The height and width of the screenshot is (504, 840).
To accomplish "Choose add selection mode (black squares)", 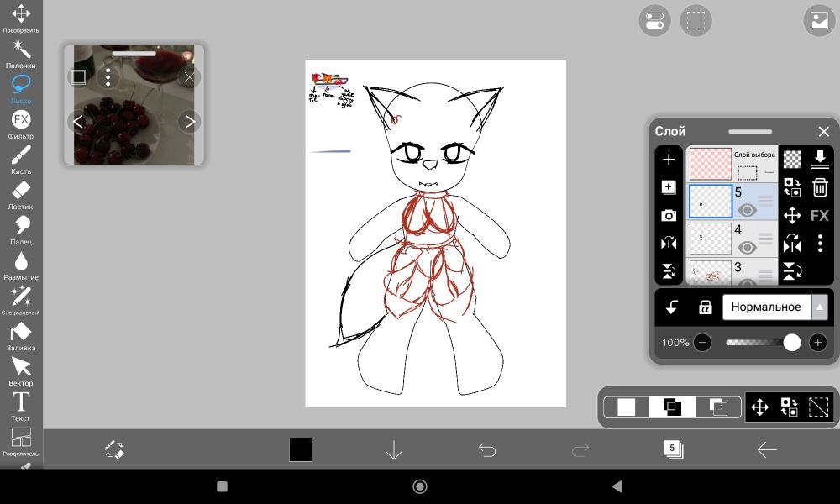I will (672, 407).
